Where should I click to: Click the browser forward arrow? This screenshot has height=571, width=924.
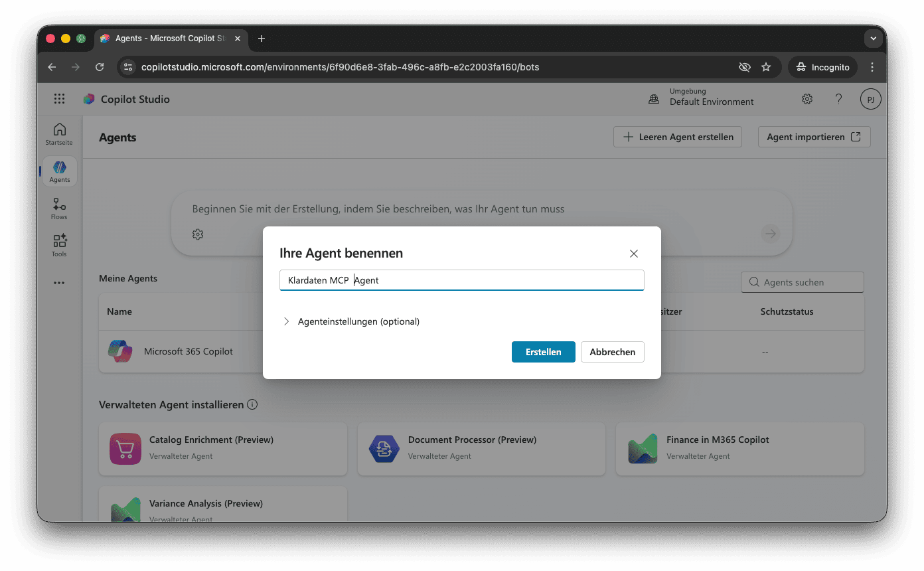[x=76, y=67]
